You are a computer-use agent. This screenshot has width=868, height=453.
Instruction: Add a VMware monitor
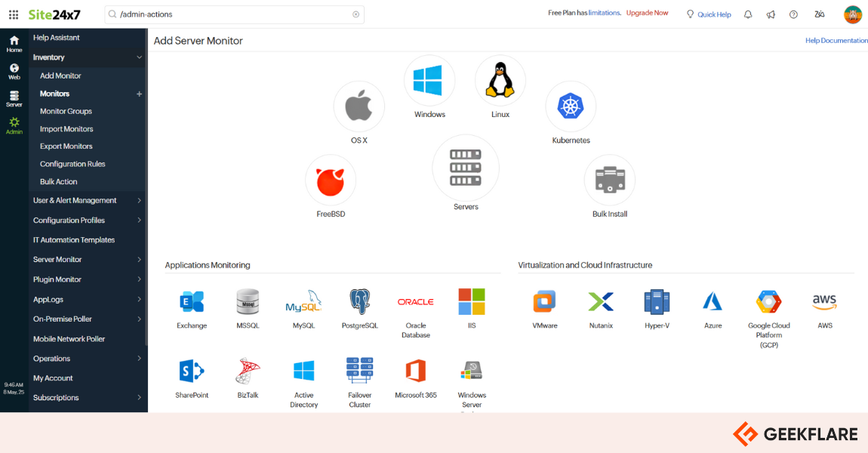pyautogui.click(x=545, y=302)
